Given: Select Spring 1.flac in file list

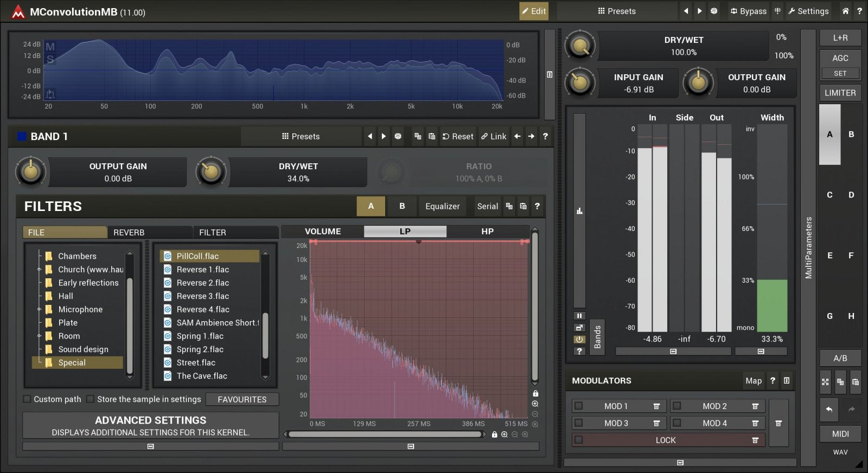Looking at the screenshot, I should 200,336.
